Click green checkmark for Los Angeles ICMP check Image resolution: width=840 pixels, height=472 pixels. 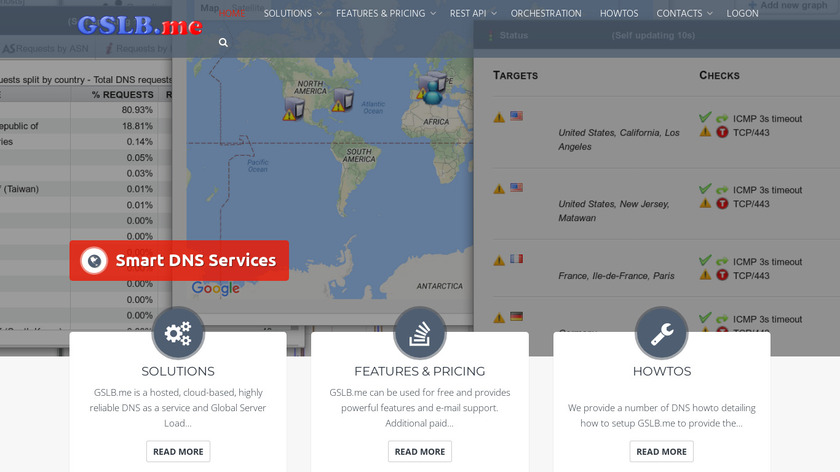705,117
